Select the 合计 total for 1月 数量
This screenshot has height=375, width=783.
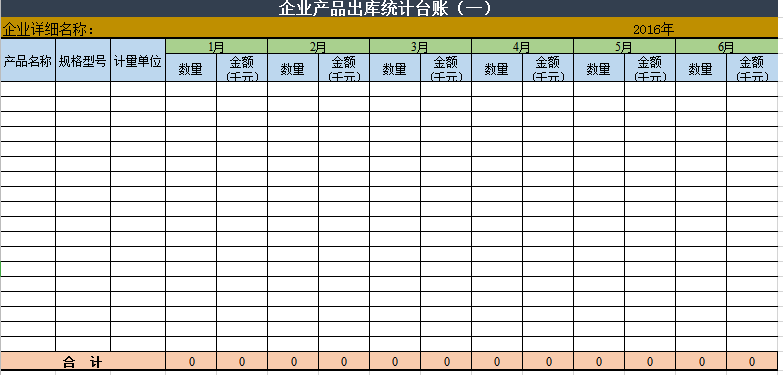(191, 362)
